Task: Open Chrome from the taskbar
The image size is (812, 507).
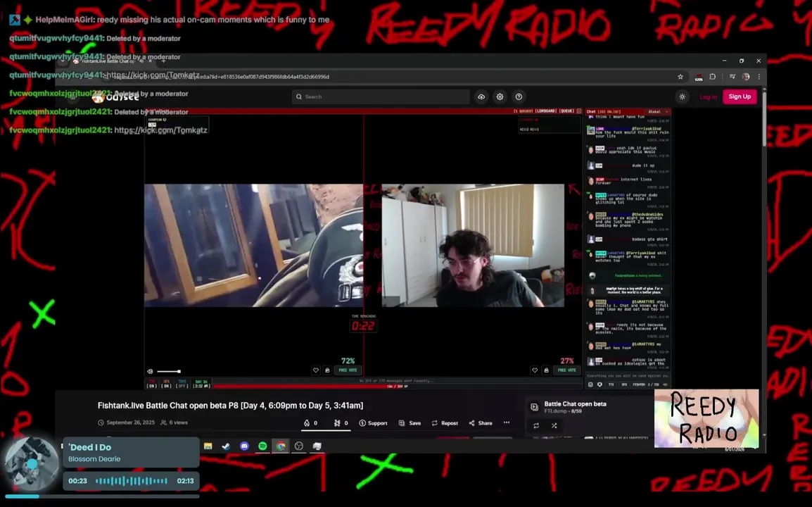Action: point(281,446)
